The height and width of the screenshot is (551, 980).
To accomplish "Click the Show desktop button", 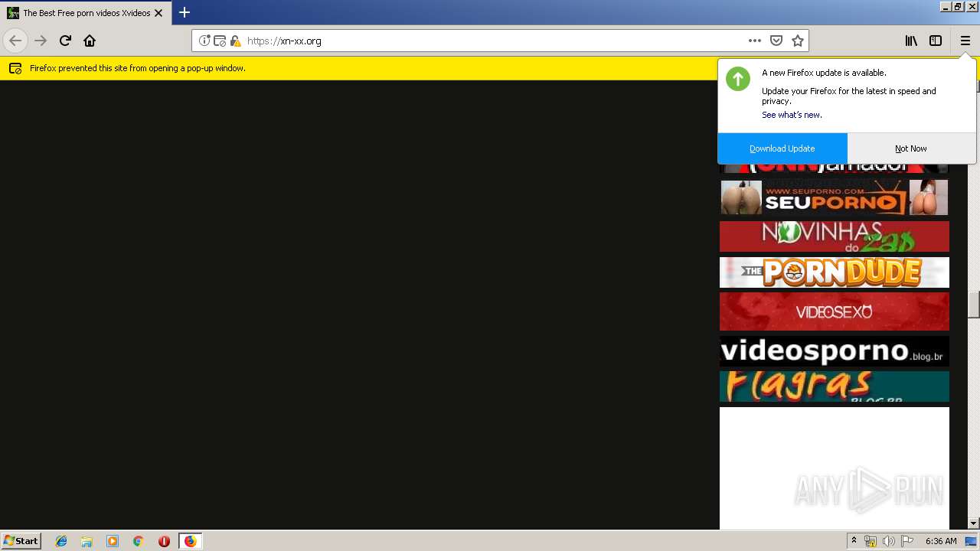I will pyautogui.click(x=972, y=541).
